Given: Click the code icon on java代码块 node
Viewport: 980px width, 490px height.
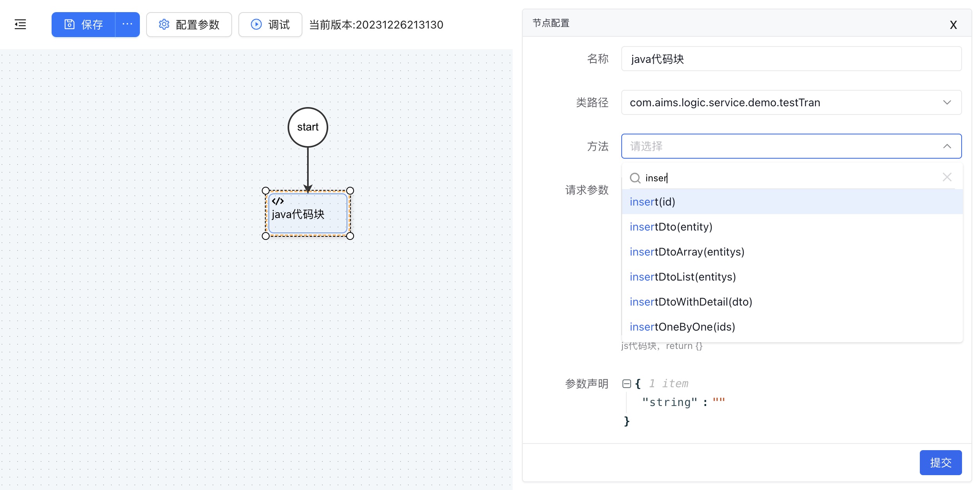Looking at the screenshot, I should 278,201.
